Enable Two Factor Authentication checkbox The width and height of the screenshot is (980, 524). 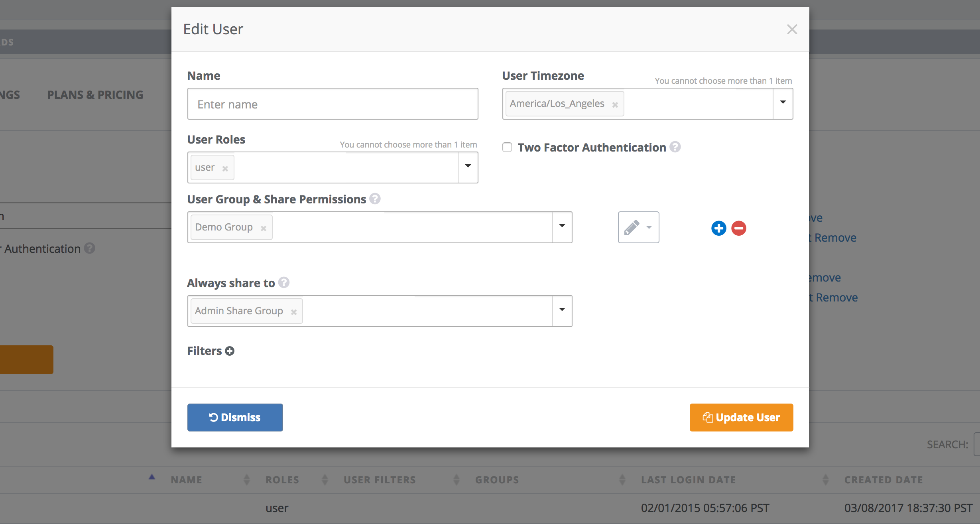[x=507, y=147]
